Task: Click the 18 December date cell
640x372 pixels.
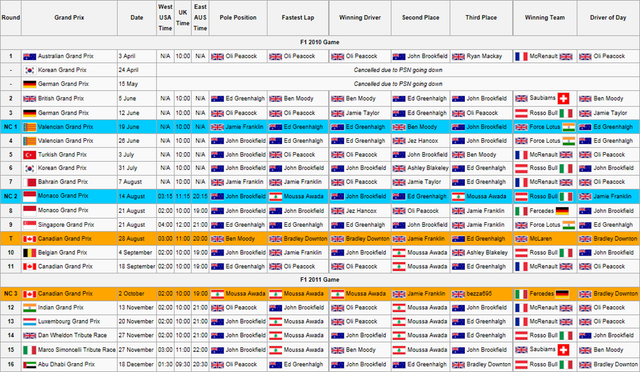Action: [137, 364]
